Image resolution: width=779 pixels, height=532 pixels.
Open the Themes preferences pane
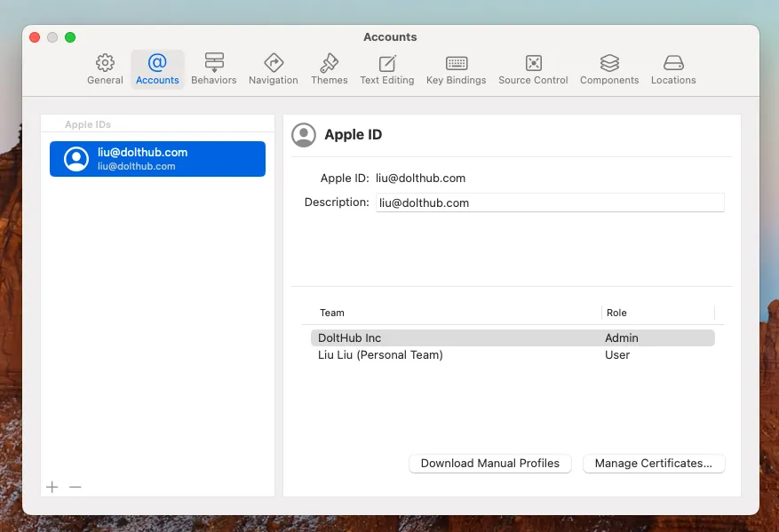pyautogui.click(x=329, y=68)
